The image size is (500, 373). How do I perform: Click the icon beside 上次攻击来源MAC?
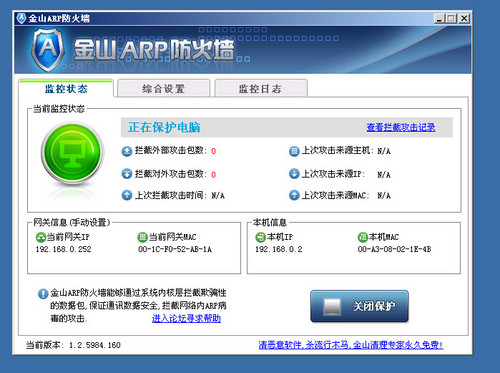(294, 195)
